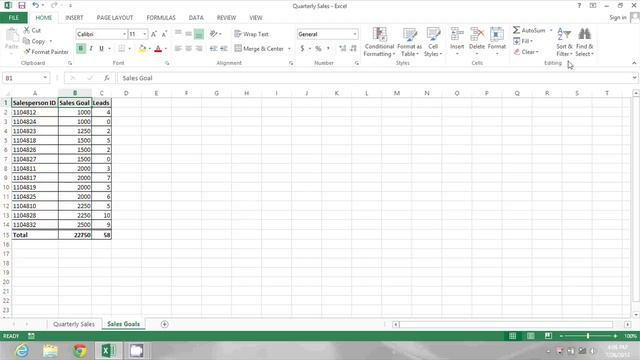This screenshot has width=640, height=360.
Task: Align text right
Action: 199,49
